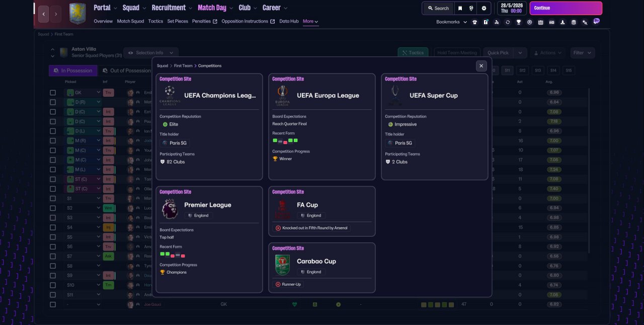Viewport: 644px width, 325px height.
Task: Click the Continue button
Action: [566, 8]
